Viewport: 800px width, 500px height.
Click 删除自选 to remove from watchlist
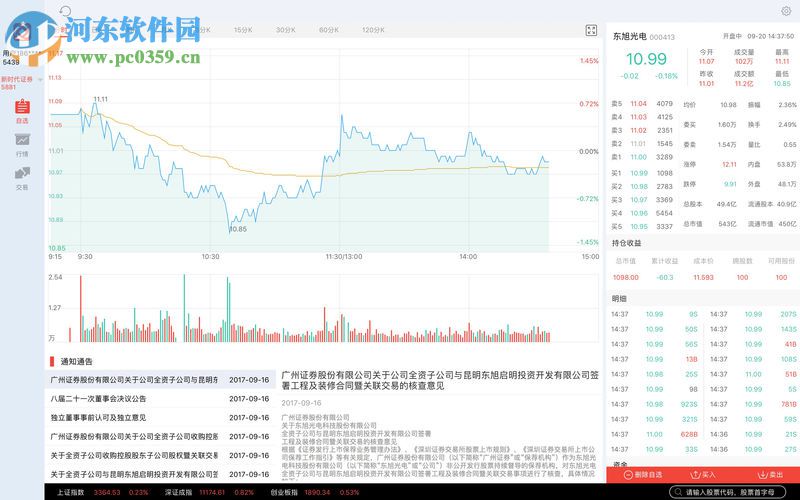pos(643,474)
